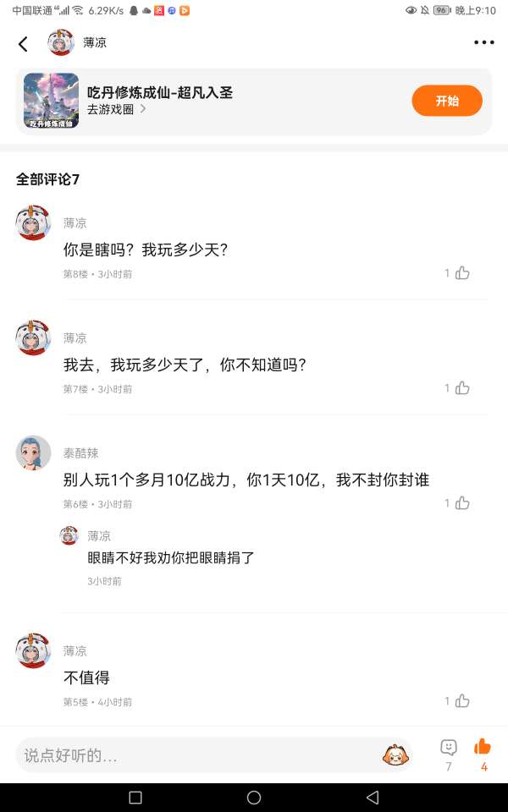This screenshot has height=812, width=508.
Task: Tap the 全部评论7 section header
Action: click(47, 179)
